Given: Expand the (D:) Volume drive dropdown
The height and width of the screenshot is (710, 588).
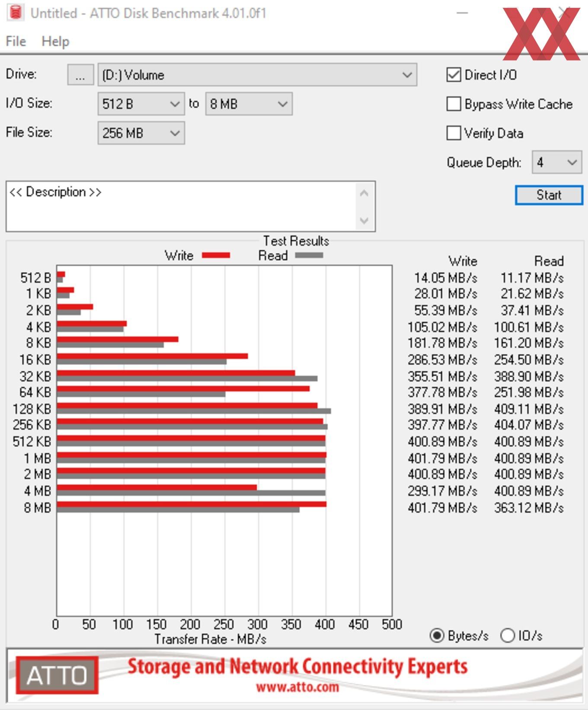Looking at the screenshot, I should point(257,75).
